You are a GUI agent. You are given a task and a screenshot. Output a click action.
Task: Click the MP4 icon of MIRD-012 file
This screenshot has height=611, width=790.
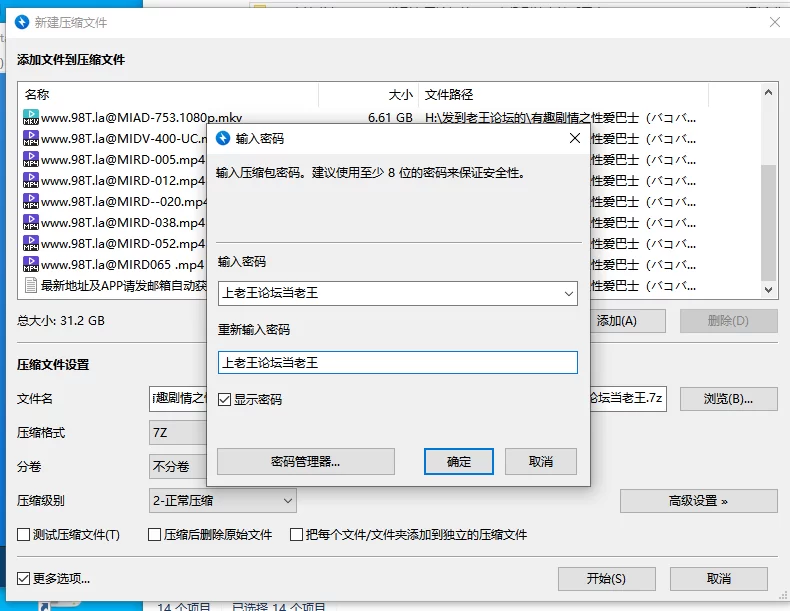31,180
